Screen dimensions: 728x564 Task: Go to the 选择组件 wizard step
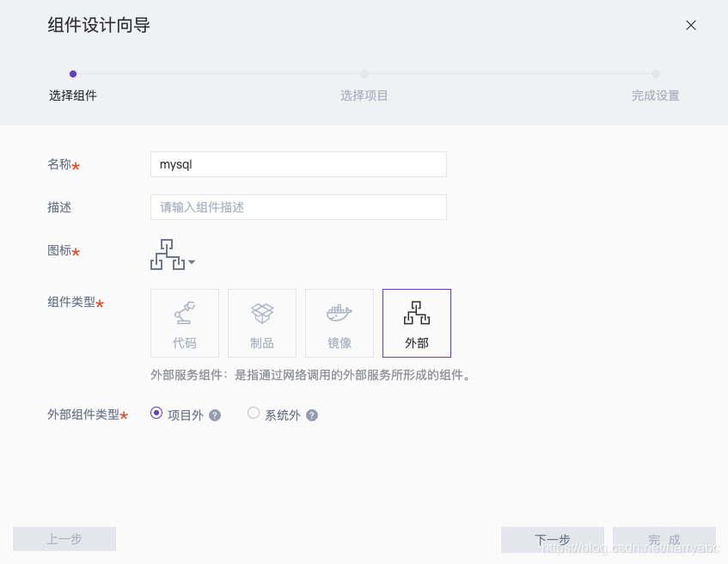coord(73,95)
